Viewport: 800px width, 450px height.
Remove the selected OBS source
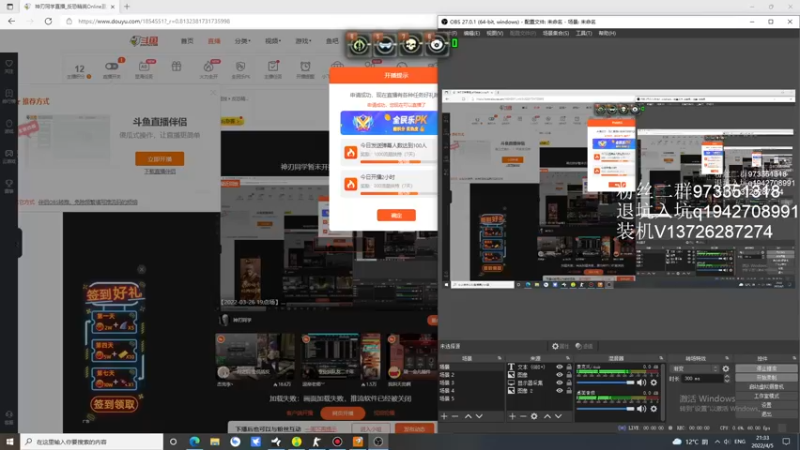click(523, 416)
